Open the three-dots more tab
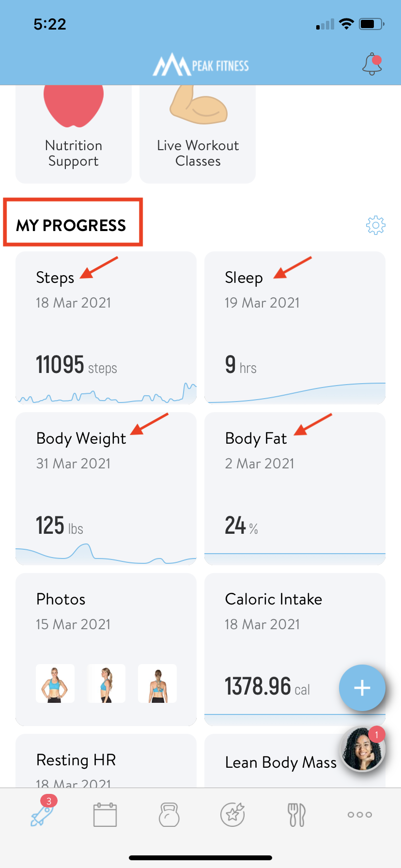401x868 pixels. tap(360, 814)
